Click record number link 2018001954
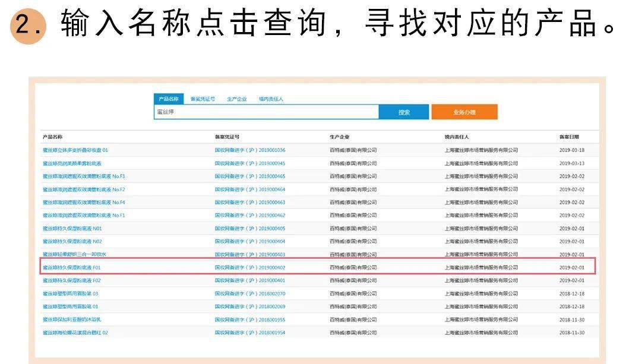Viewport: 629px width, 364px height. coord(250,333)
